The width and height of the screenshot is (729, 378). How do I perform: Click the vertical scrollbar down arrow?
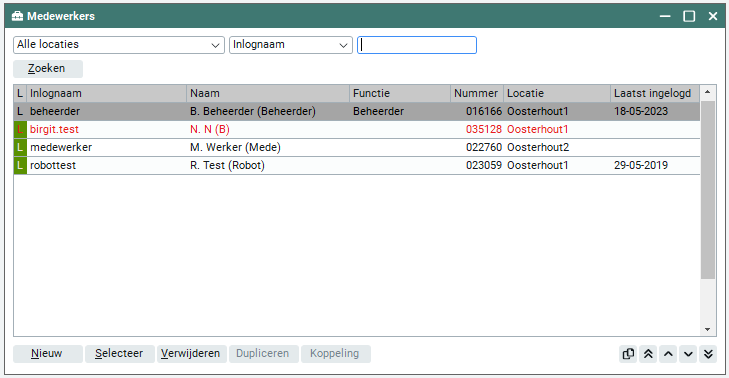[x=708, y=329]
